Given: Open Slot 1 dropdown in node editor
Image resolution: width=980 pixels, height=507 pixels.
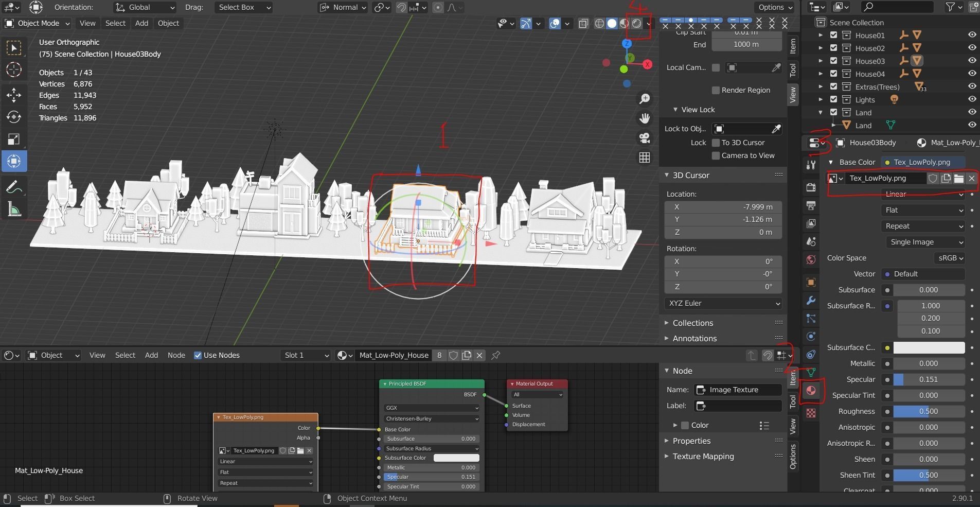Looking at the screenshot, I should click(306, 355).
